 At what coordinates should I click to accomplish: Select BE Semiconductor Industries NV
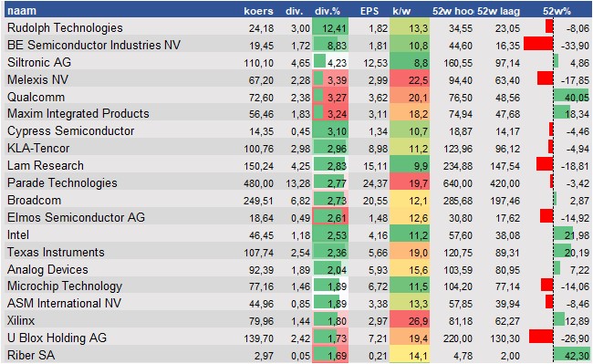tap(94, 45)
